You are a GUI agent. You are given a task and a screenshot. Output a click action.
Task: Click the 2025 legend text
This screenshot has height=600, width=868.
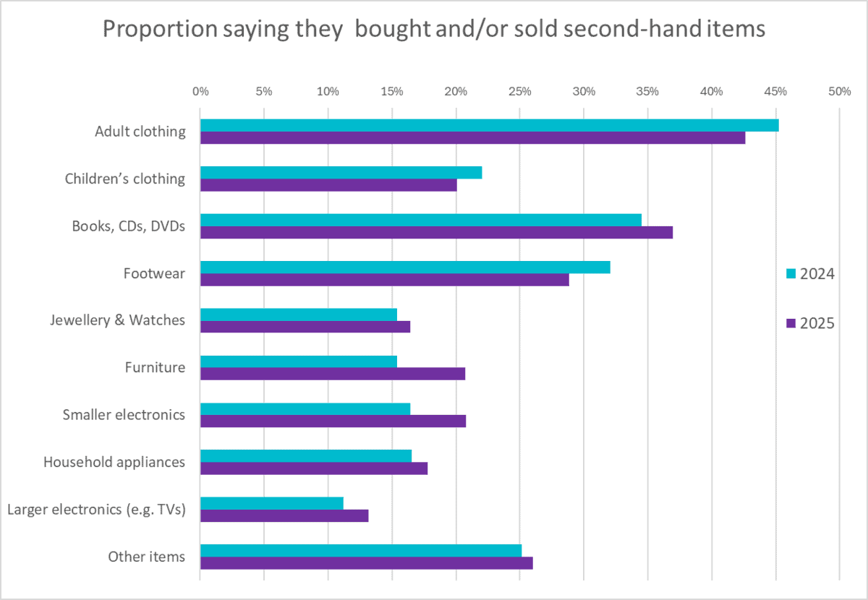[x=817, y=324]
